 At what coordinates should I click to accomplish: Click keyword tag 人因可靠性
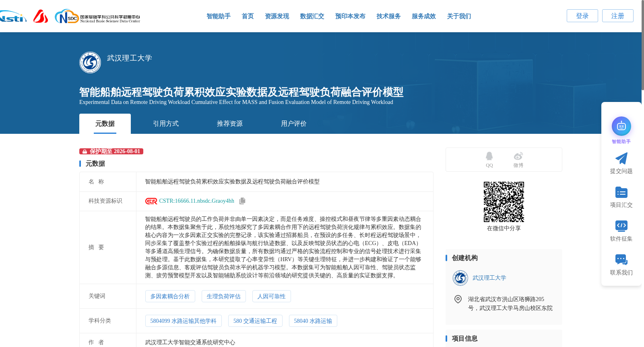271,296
